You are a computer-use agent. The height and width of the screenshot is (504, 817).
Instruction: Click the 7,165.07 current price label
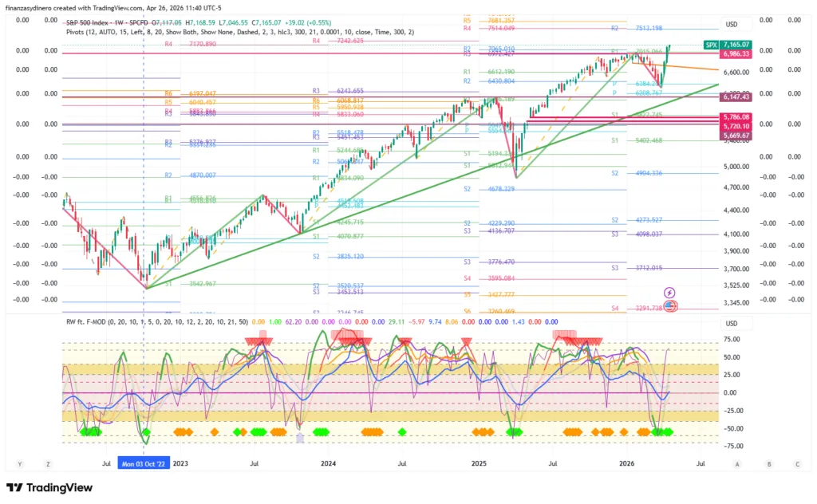[738, 45]
